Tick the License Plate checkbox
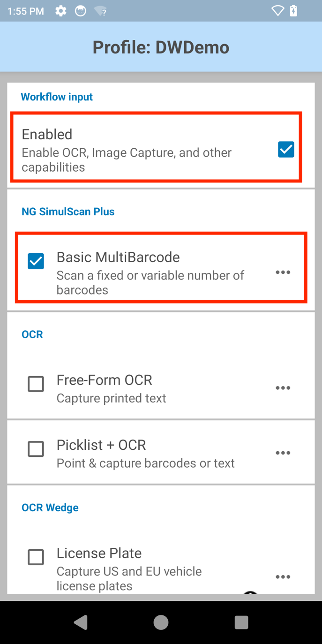The width and height of the screenshot is (322, 644). (36, 557)
